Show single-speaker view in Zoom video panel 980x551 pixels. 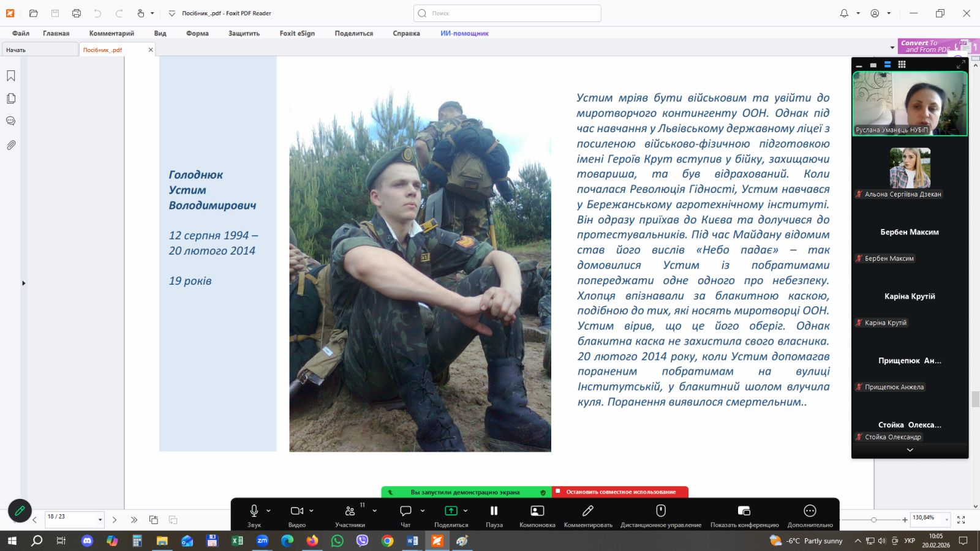pos(873,65)
